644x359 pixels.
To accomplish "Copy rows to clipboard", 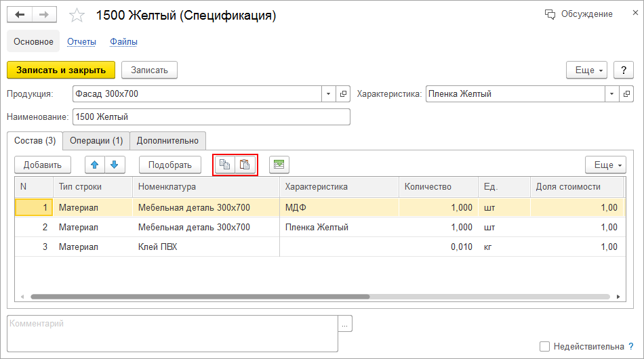I will (224, 165).
